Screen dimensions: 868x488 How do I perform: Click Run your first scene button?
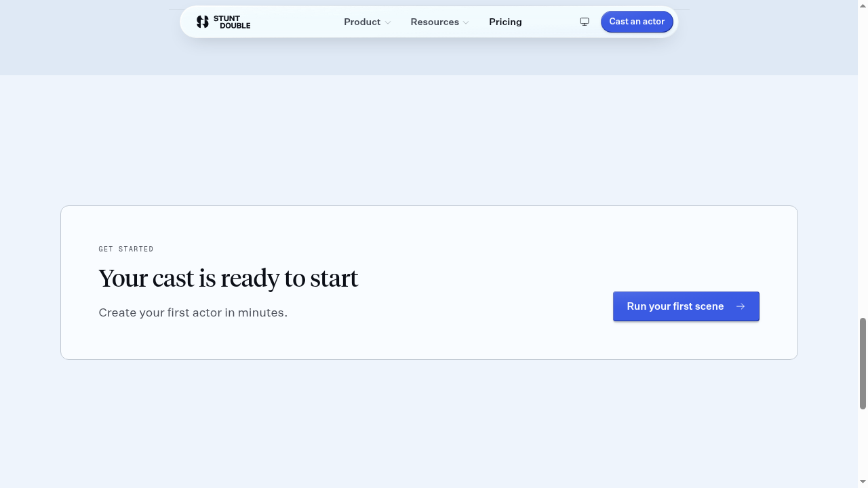click(686, 306)
